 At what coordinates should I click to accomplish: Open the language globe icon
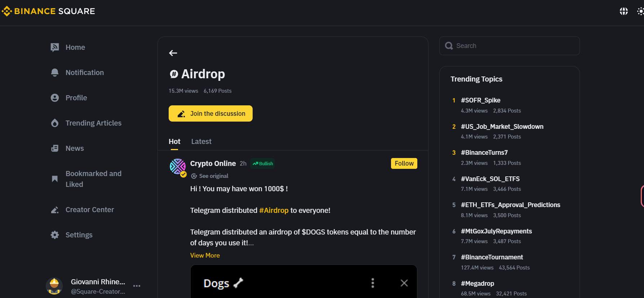click(623, 12)
